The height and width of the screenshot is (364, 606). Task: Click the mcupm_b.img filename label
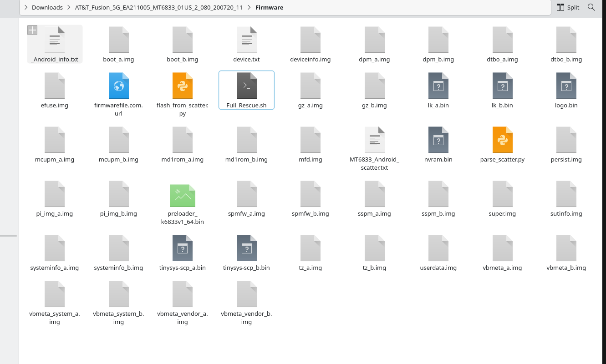[x=118, y=159]
